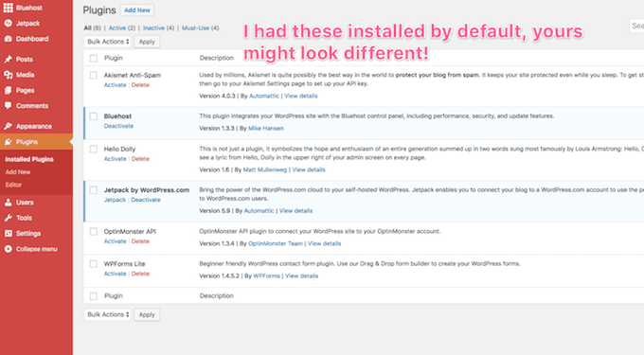Delete the Hello Dolly plugin
644x355 pixels.
point(140,159)
